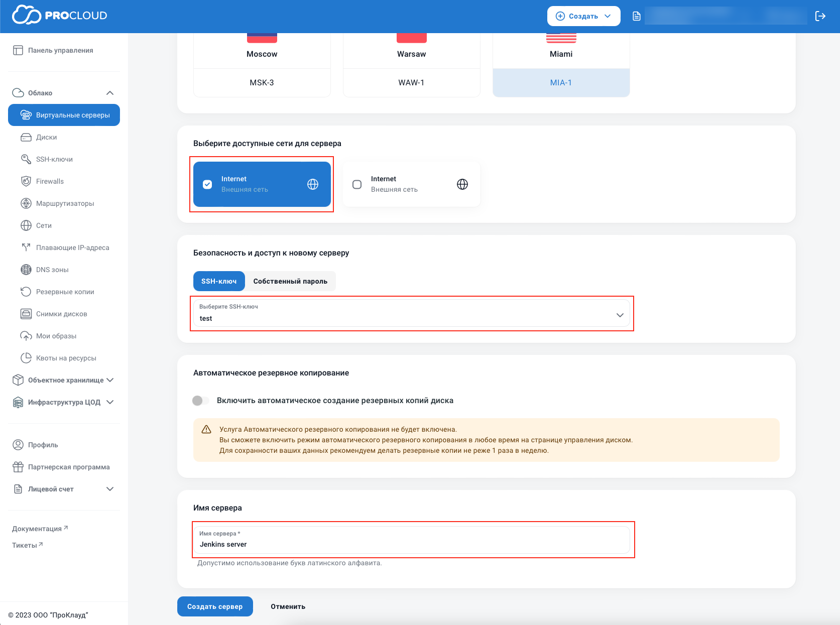Open the SSH key dropdown
The image size is (840, 625).
619,314
